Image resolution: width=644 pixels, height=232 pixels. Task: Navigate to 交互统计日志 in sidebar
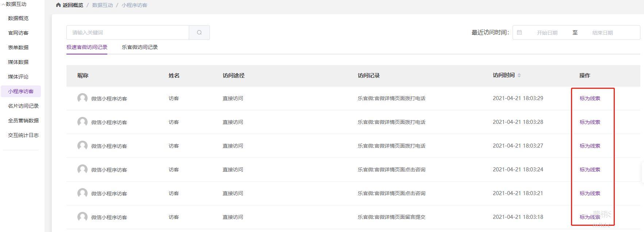[x=23, y=135]
